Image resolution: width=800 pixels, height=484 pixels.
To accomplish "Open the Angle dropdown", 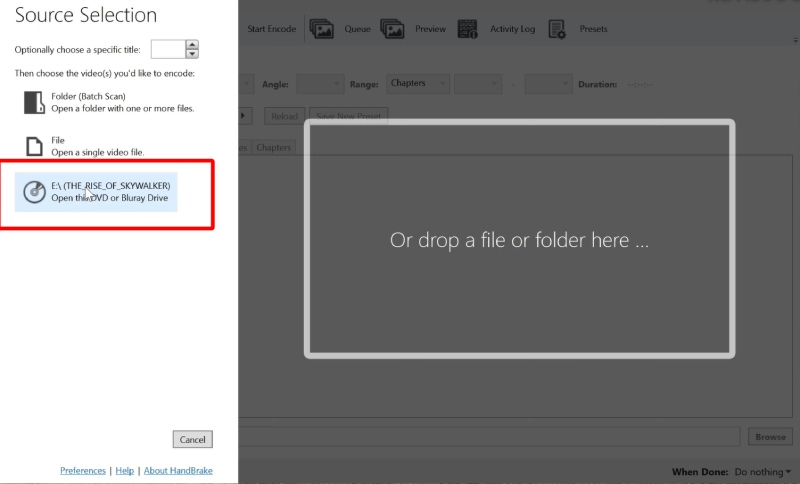I will (x=320, y=84).
